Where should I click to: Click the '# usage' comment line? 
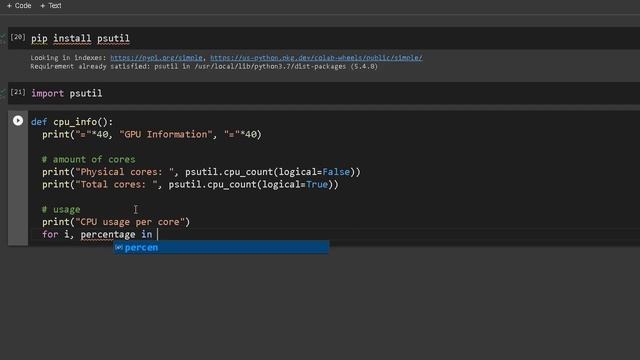pos(61,209)
